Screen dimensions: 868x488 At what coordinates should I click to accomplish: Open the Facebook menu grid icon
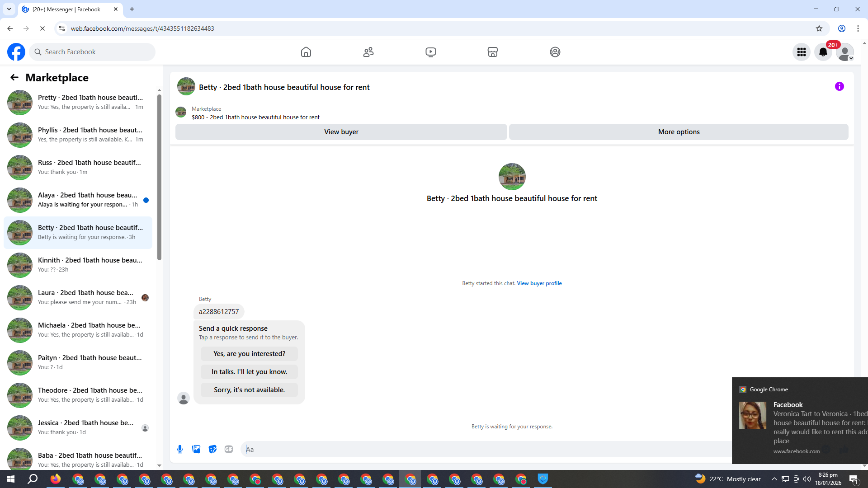click(x=801, y=52)
